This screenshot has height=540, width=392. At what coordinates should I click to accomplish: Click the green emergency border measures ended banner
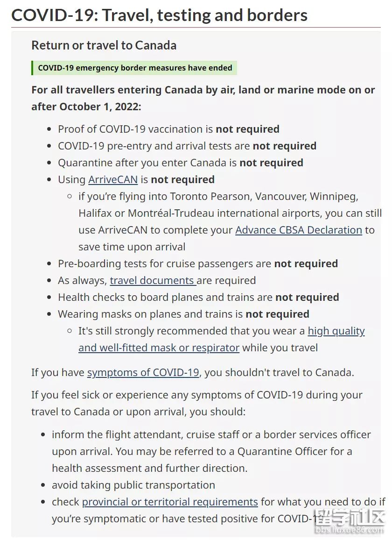pyautogui.click(x=134, y=68)
